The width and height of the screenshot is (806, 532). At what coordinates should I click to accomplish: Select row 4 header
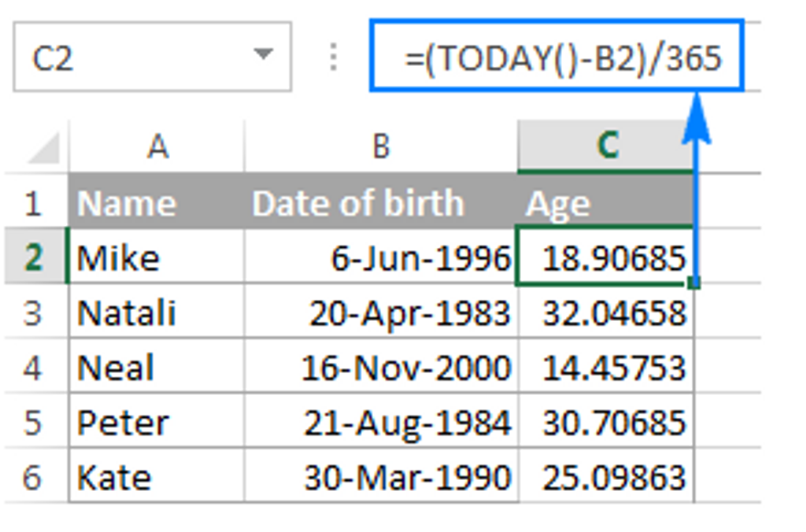pyautogui.click(x=33, y=368)
